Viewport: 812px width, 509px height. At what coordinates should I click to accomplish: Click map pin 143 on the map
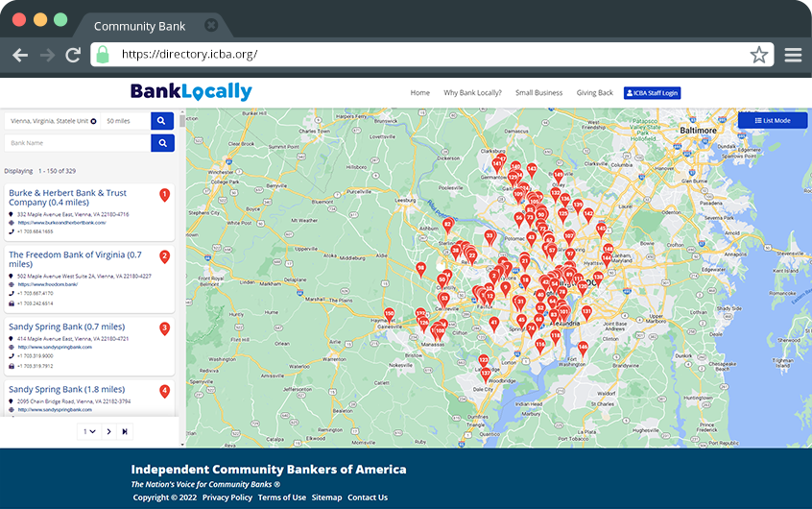click(532, 170)
